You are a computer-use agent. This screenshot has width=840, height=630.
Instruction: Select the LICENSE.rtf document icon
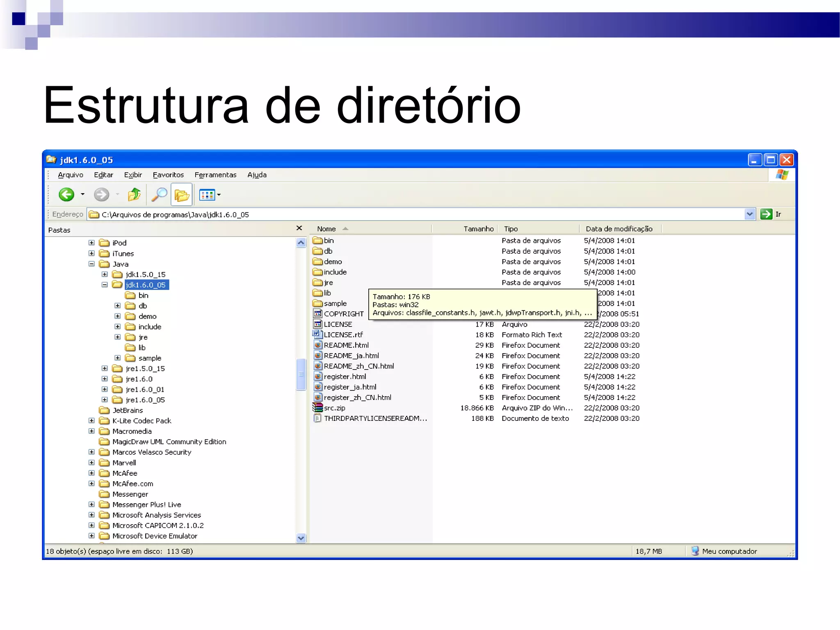click(317, 335)
